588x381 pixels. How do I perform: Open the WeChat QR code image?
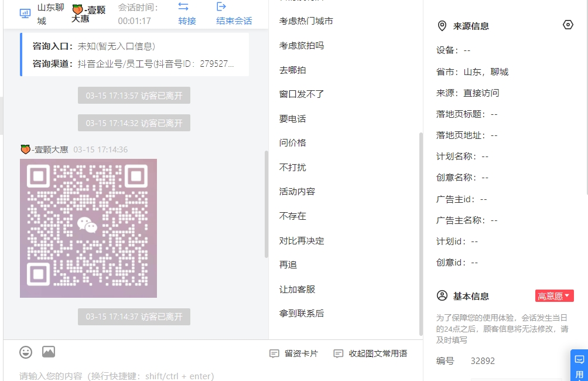[x=88, y=228]
